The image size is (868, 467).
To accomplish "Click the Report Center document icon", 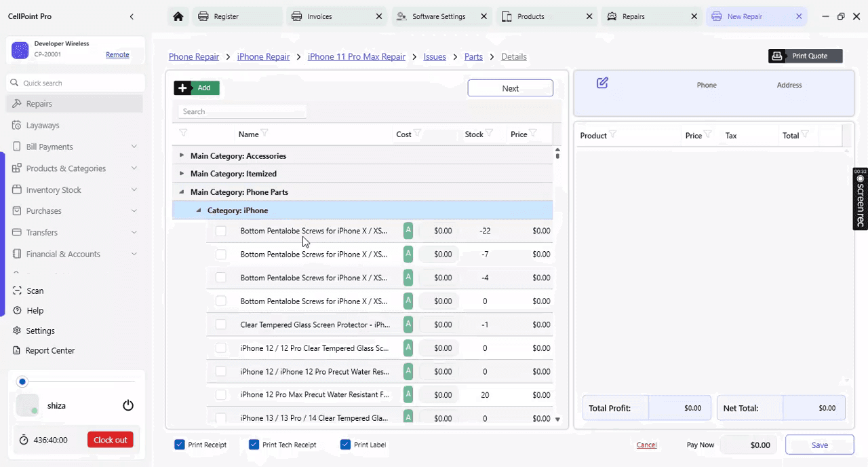I will [x=17, y=350].
